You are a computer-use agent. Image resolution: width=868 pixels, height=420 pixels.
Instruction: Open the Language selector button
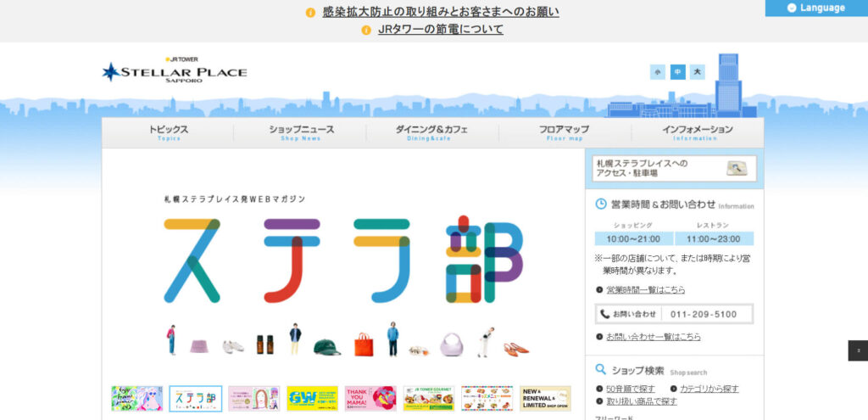(x=816, y=8)
